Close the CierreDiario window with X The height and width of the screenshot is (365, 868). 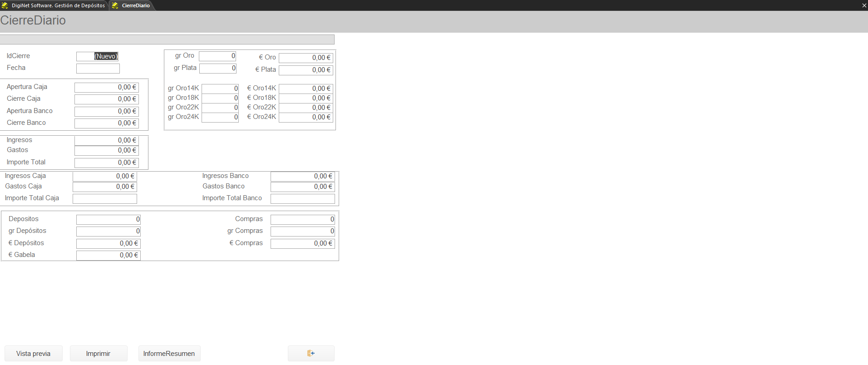[864, 5]
